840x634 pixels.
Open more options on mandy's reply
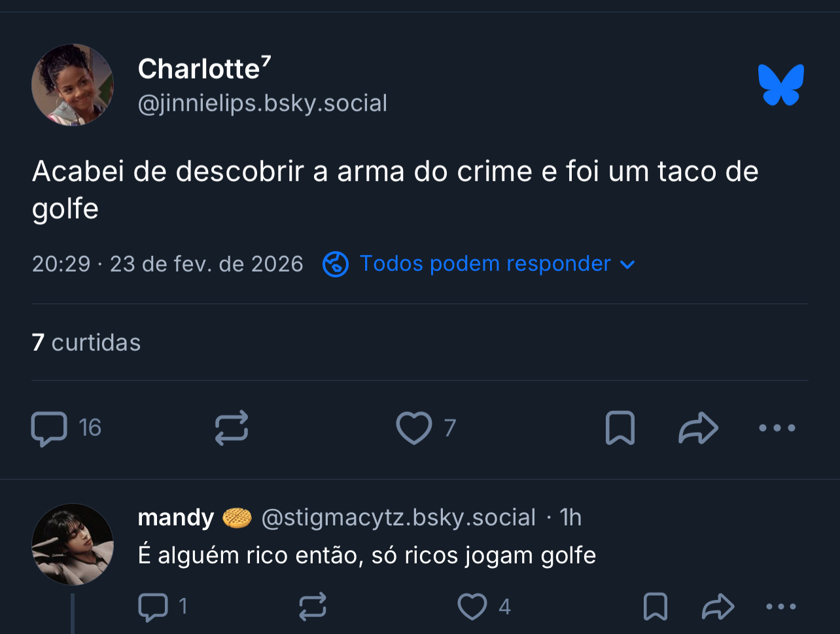tap(781, 607)
